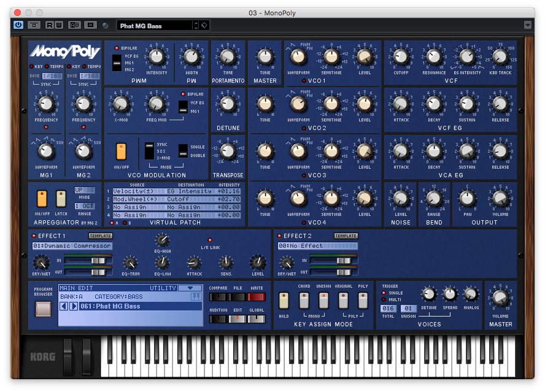
Task: Open the host toolbar menu arrow at right
Action: 528,25
